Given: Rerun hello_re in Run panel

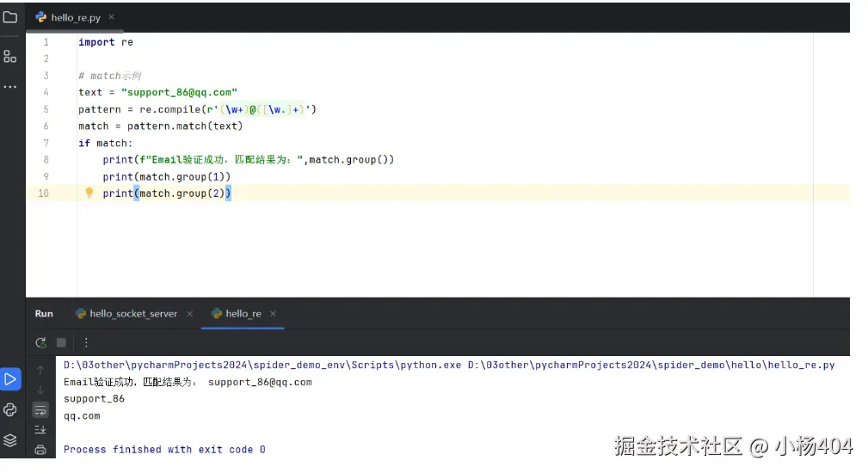Looking at the screenshot, I should tap(41, 343).
